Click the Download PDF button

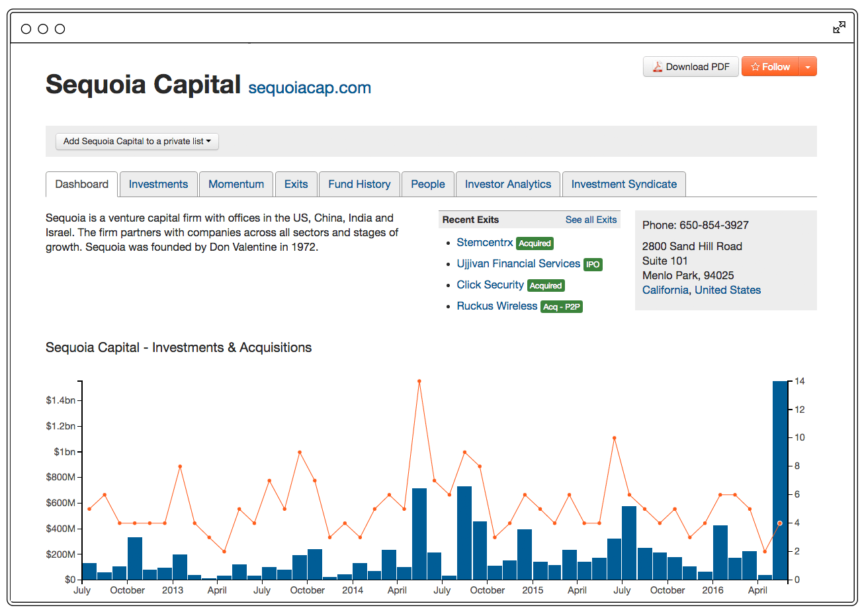point(691,67)
